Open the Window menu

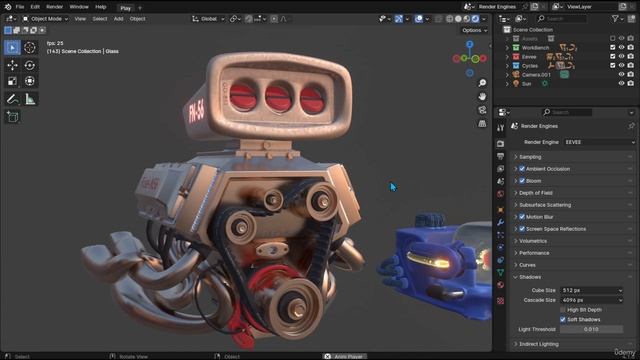pyautogui.click(x=79, y=7)
